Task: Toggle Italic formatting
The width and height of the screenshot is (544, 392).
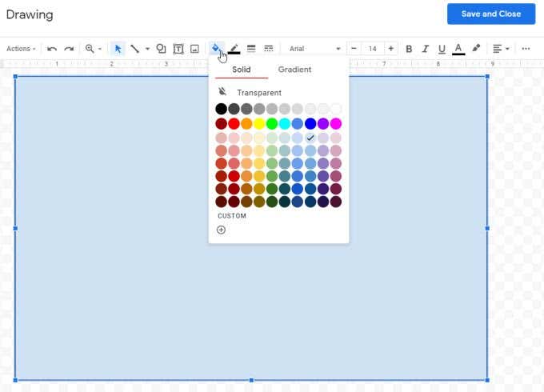Action: pyautogui.click(x=426, y=49)
